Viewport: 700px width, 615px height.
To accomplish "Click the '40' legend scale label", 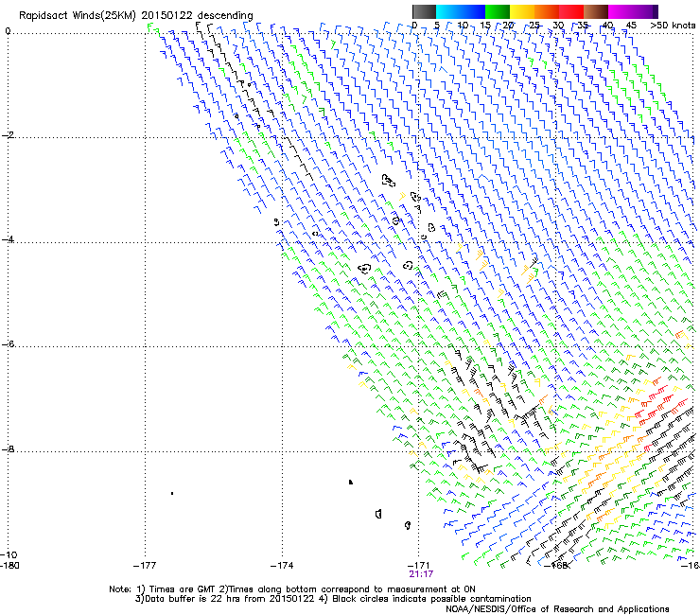I will [x=607, y=25].
